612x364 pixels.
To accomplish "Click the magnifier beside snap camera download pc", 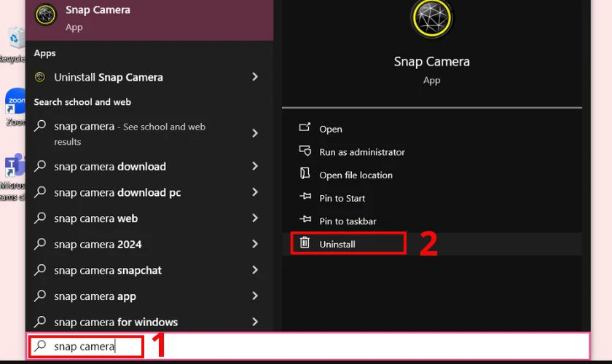I will [40, 192].
